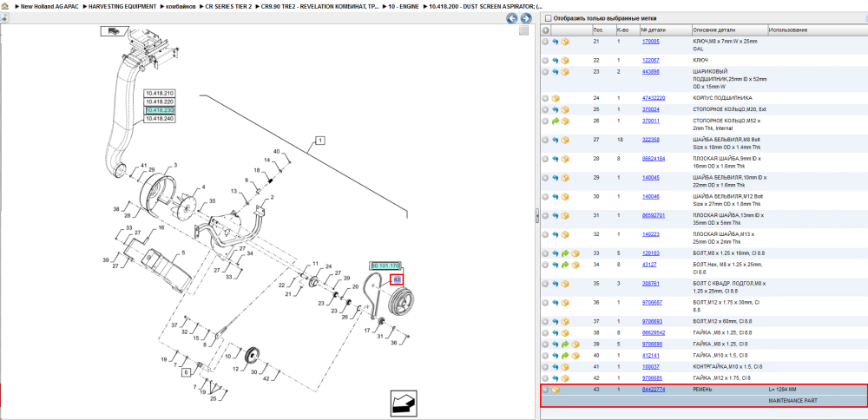The height and width of the screenshot is (420, 868).
Task: Open the highlighted 10.418.230 reference label
Action: 160,110
